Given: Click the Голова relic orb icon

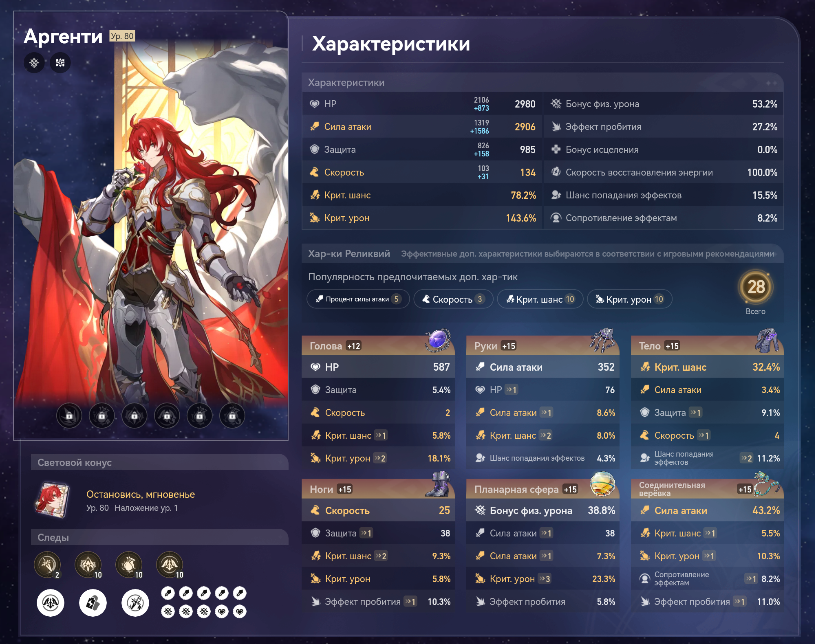Looking at the screenshot, I should (437, 340).
